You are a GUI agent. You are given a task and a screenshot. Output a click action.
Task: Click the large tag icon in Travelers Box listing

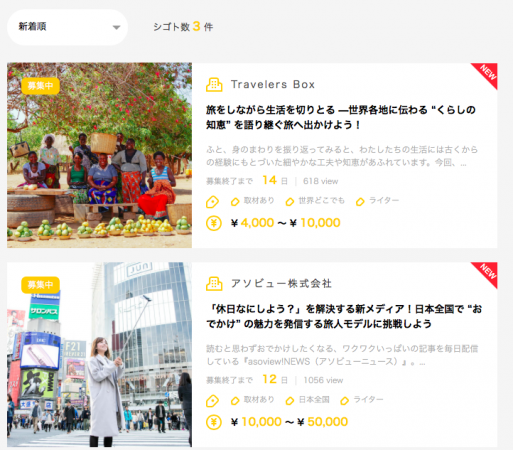pos(212,202)
